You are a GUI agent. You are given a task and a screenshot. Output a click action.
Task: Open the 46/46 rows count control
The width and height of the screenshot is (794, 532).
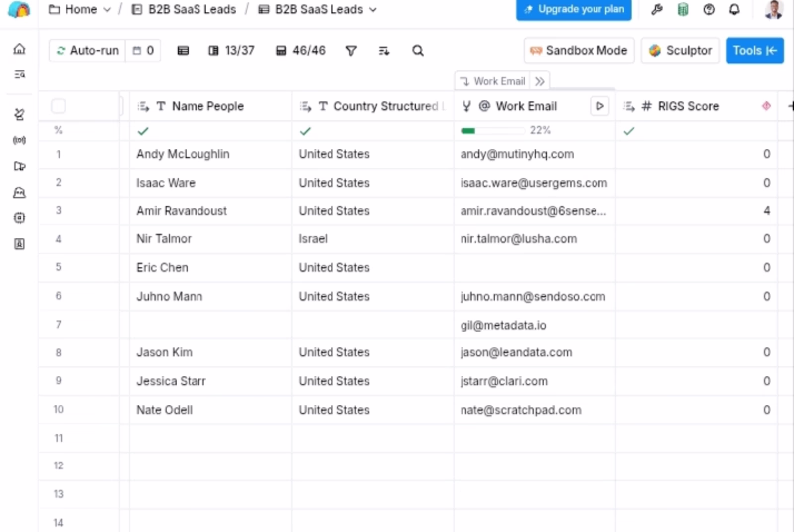pyautogui.click(x=301, y=50)
